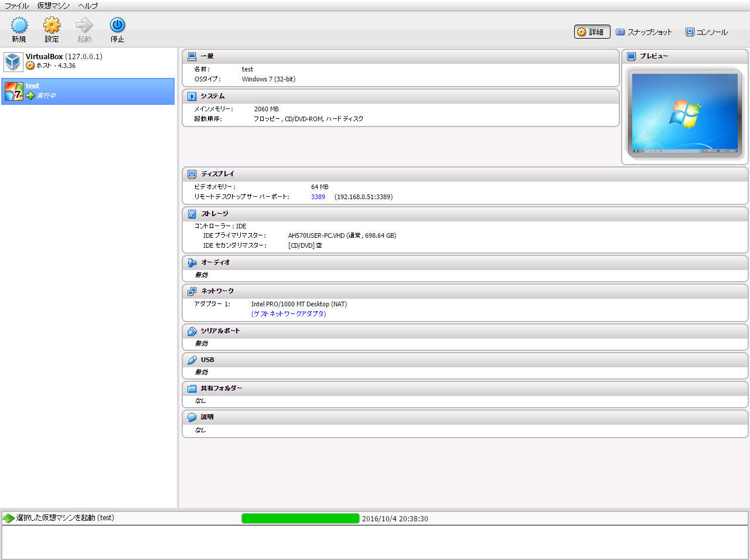Click the 共有フォルダー folder icon
The width and height of the screenshot is (750, 560).
pos(192,388)
